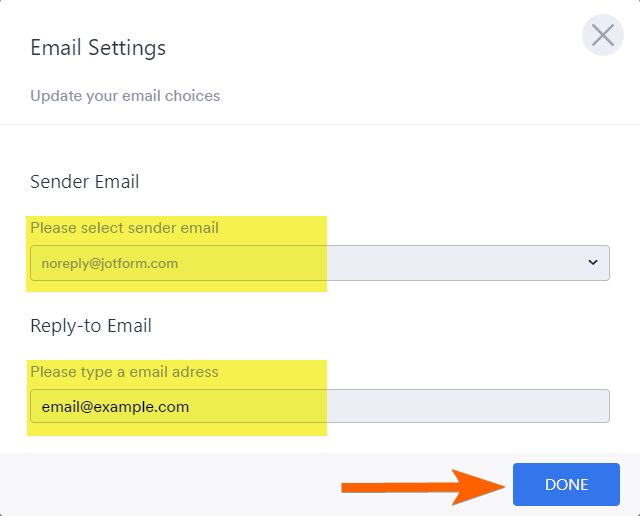Click the Update your email choices subtitle

(125, 96)
